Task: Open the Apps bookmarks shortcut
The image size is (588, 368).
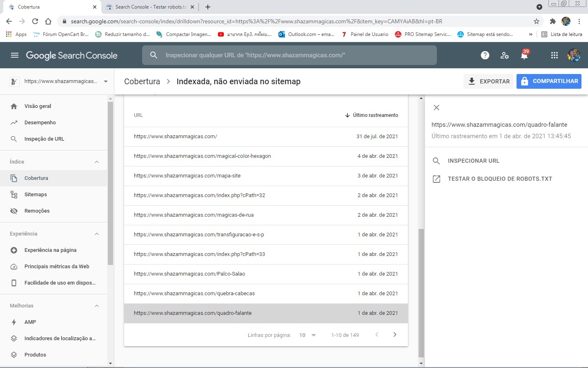Action: point(16,34)
